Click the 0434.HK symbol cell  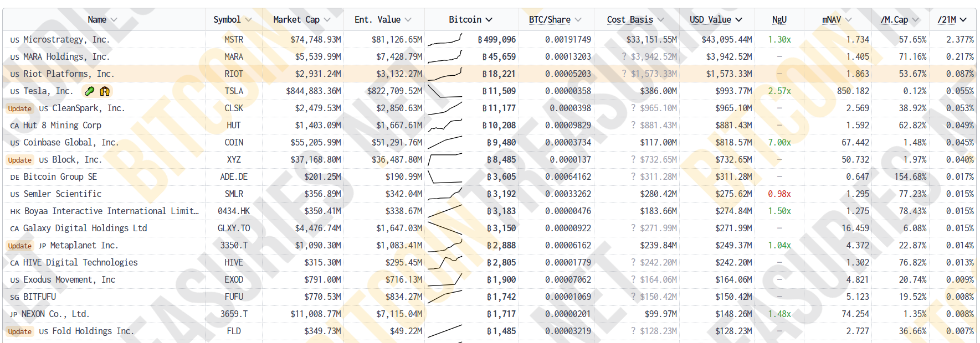coord(234,211)
